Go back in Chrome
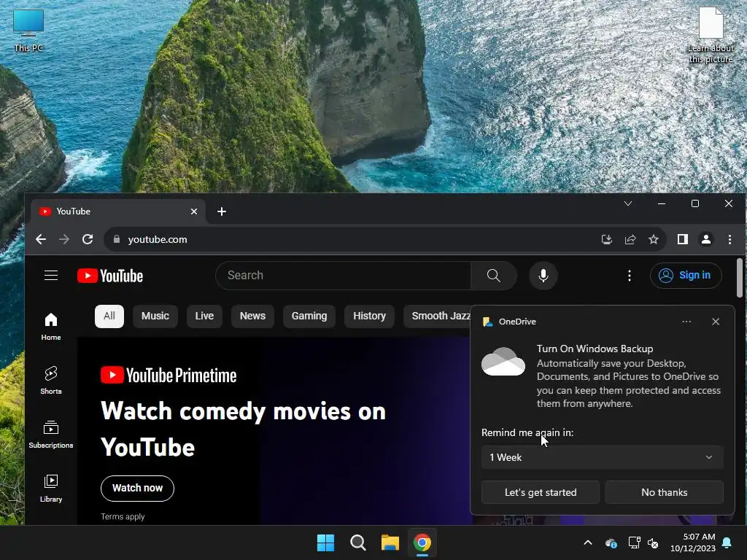 click(41, 239)
